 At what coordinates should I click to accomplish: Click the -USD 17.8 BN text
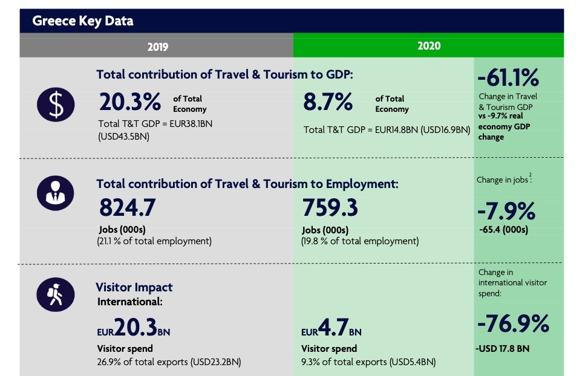[x=503, y=349]
